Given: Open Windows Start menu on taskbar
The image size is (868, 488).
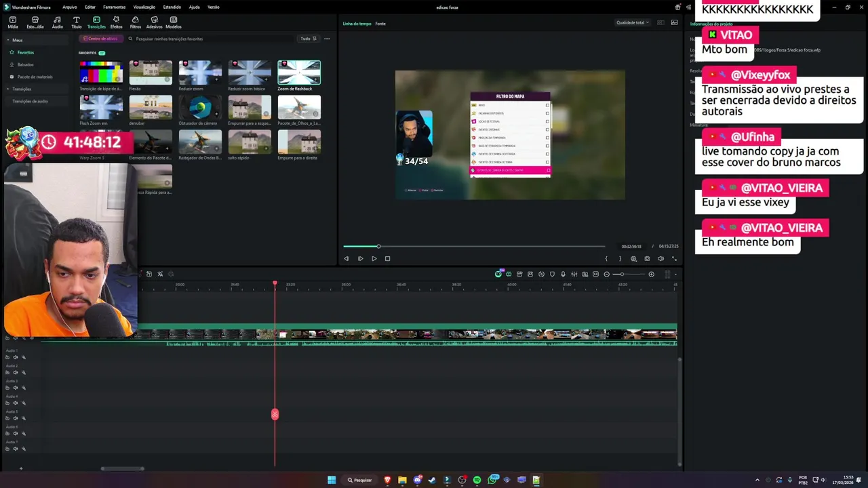Looking at the screenshot, I should pyautogui.click(x=332, y=480).
